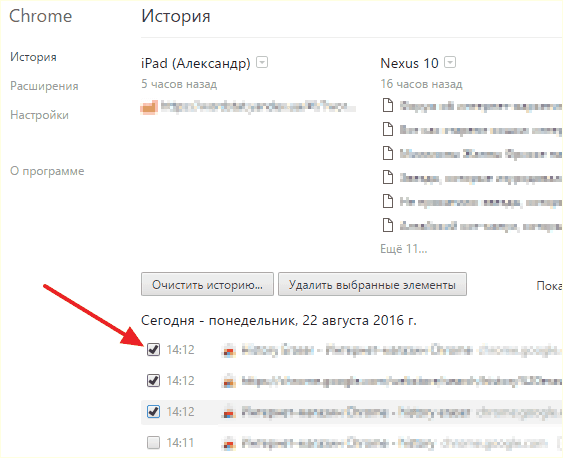Open third Nexus 10 synced tab title
The image size is (563, 458).
coord(481,154)
